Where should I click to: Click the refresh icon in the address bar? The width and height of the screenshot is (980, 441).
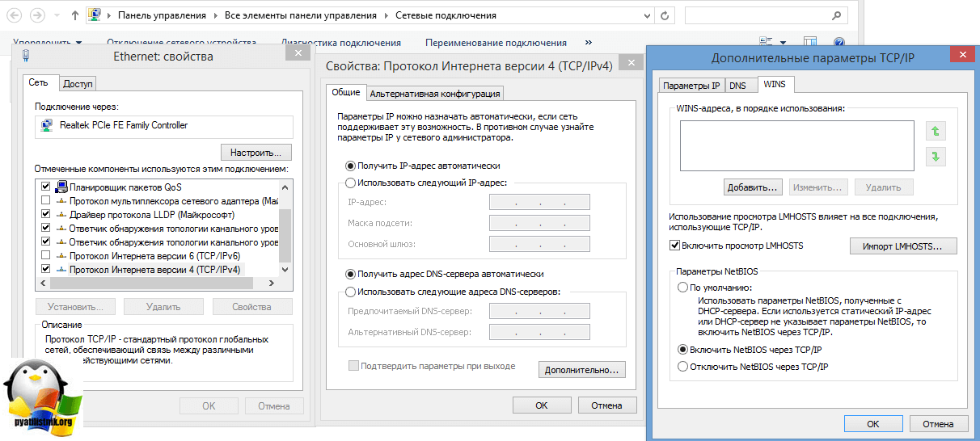pos(665,15)
